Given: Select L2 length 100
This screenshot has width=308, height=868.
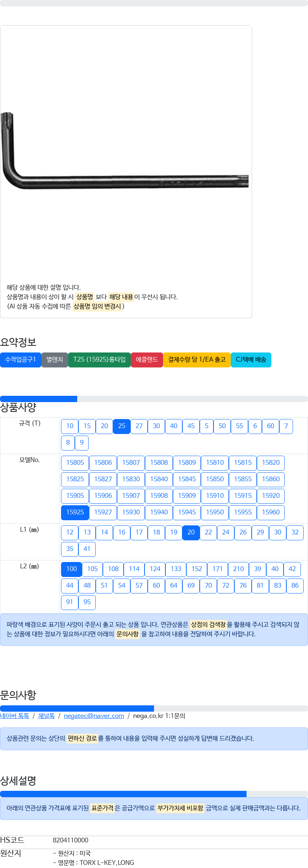Looking at the screenshot, I should click(x=72, y=569).
